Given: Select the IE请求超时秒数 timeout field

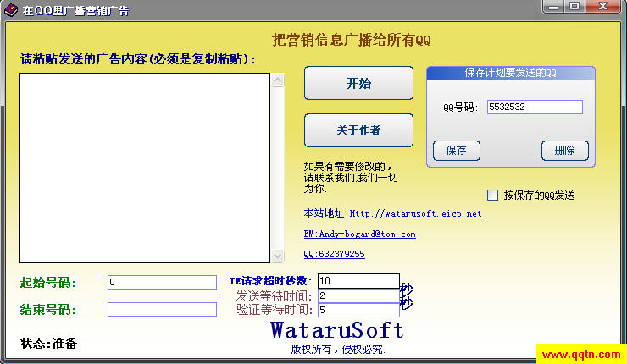Looking at the screenshot, I should click(x=358, y=281).
